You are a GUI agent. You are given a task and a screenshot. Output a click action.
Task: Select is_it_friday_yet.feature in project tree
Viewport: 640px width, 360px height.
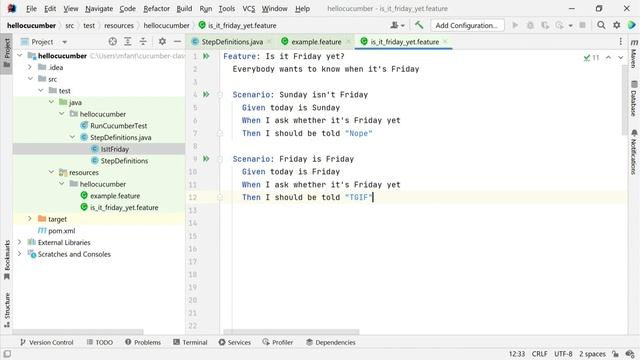[x=124, y=207]
